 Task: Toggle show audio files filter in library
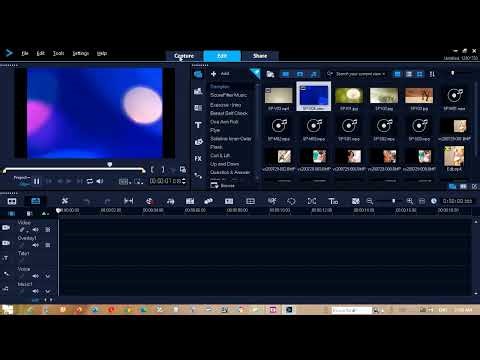(314, 74)
